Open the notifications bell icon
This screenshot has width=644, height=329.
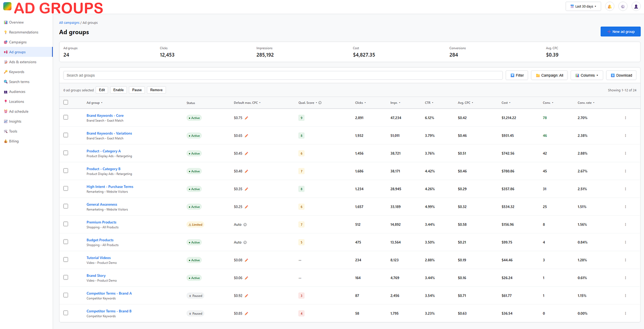tap(609, 7)
